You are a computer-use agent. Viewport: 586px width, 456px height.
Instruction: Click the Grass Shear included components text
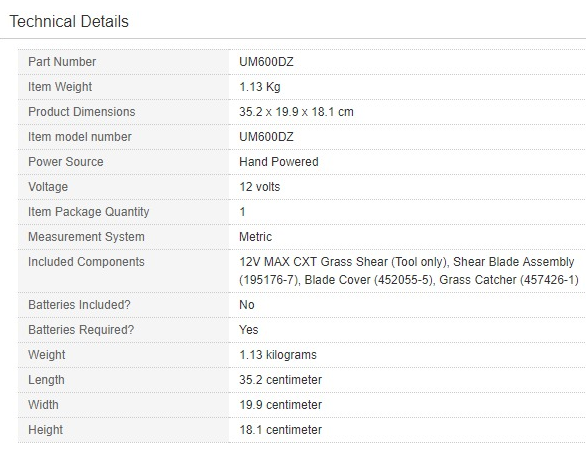(409, 271)
